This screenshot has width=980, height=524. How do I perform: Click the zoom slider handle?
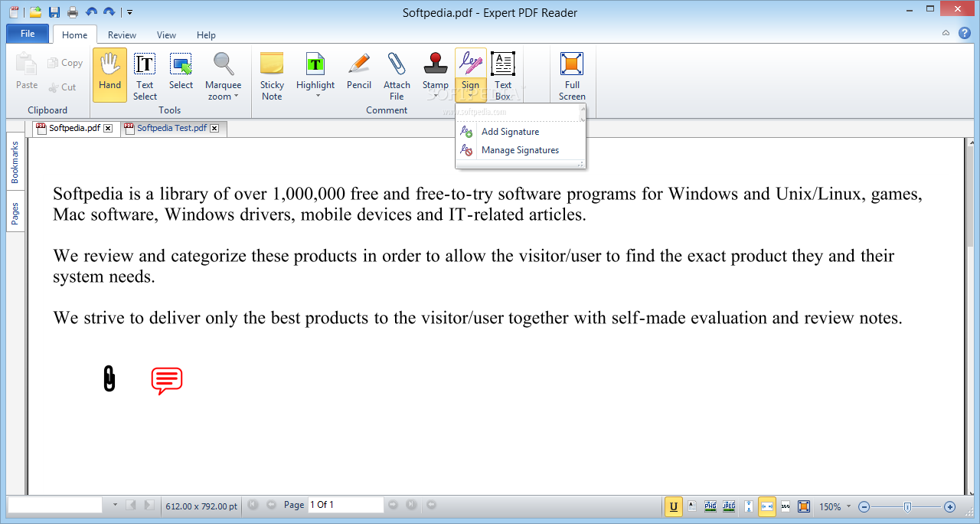(x=907, y=506)
